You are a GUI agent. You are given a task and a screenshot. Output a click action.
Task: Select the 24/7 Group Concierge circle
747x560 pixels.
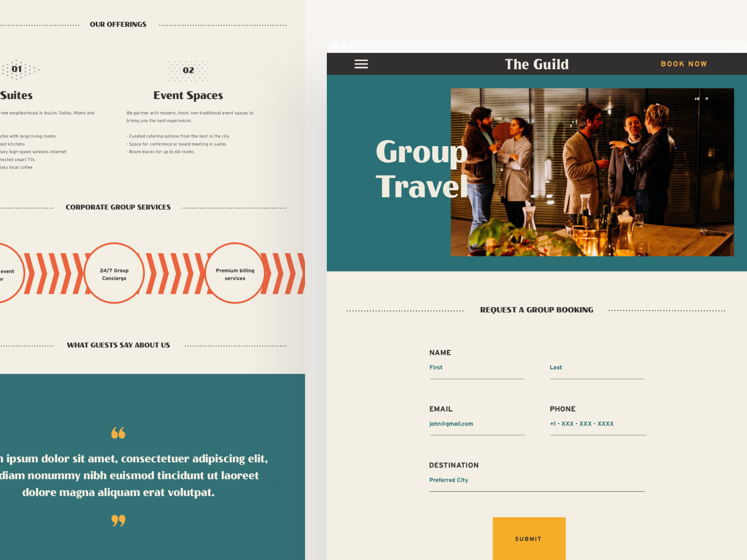[114, 274]
